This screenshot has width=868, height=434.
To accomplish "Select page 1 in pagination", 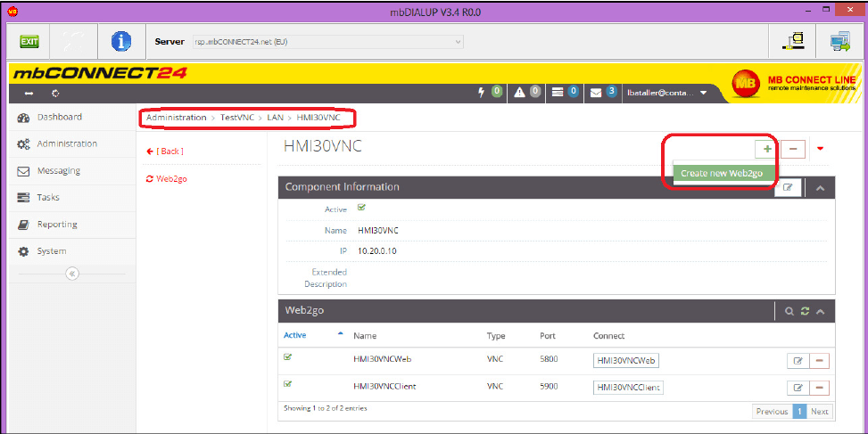I will [799, 412].
